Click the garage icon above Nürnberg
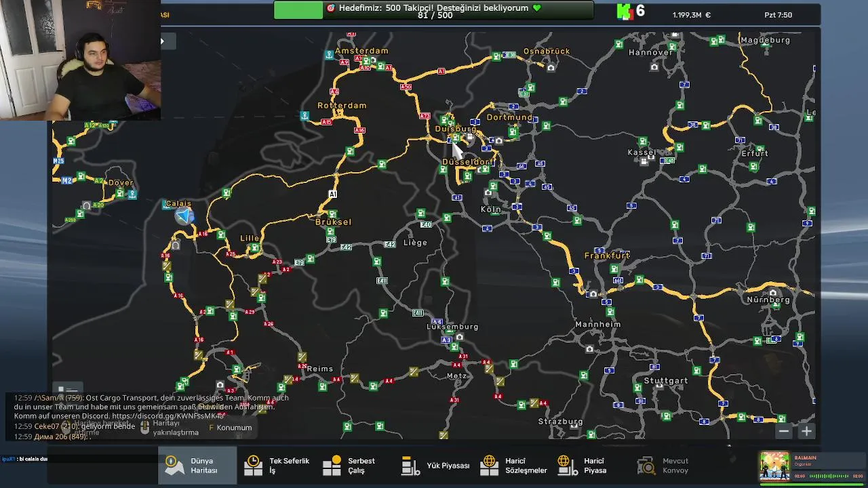The width and height of the screenshot is (868, 488). click(773, 293)
